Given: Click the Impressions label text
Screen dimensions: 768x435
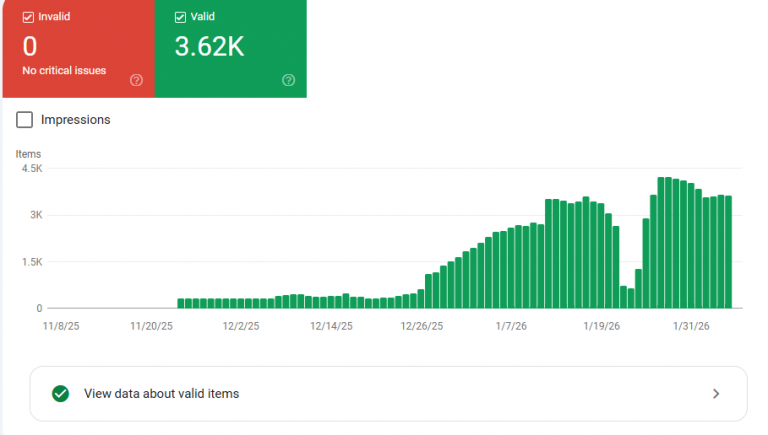Looking at the screenshot, I should point(75,120).
